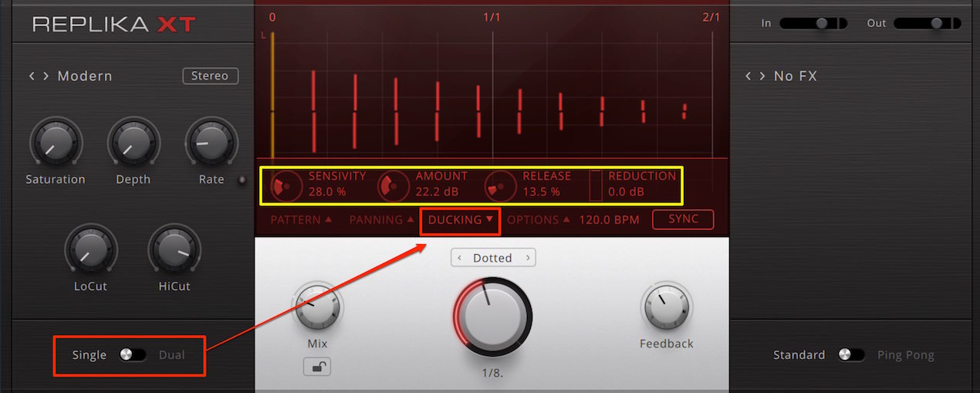The image size is (980, 393).
Task: Expand the PANNING section
Action: 381,220
